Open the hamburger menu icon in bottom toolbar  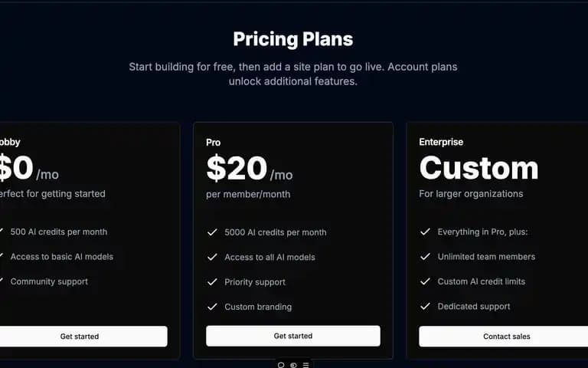(305, 365)
